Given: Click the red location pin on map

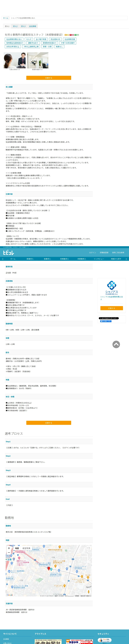Looking at the screenshot, I should tap(49, 569).
